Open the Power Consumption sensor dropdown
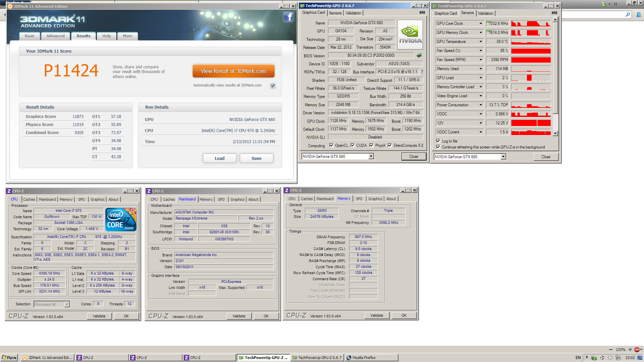The image size is (644, 362). click(x=481, y=105)
